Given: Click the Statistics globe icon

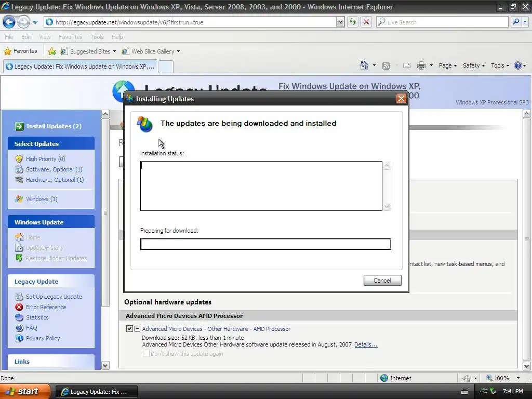Looking at the screenshot, I should point(19,317).
